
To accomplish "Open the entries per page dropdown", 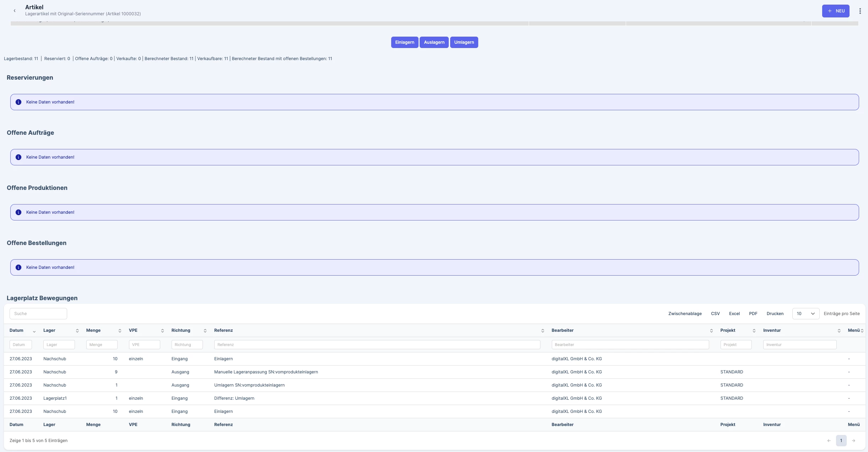I will pos(805,314).
